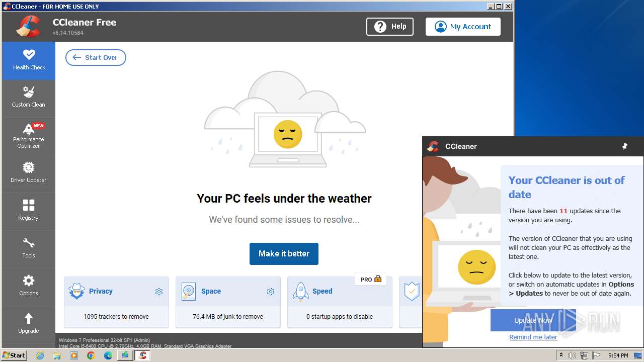The image size is (644, 362).
Task: Open Internet Explorer from the taskbar
Action: pyautogui.click(x=40, y=355)
